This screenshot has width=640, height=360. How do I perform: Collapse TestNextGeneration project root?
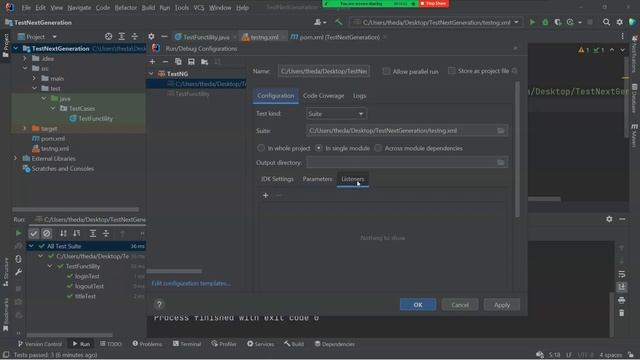click(16, 49)
